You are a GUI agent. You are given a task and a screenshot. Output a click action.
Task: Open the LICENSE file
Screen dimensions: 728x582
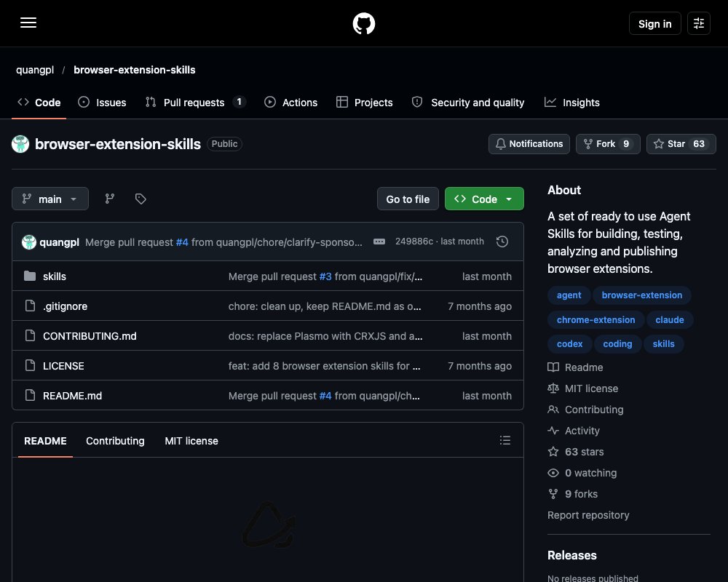click(x=63, y=366)
